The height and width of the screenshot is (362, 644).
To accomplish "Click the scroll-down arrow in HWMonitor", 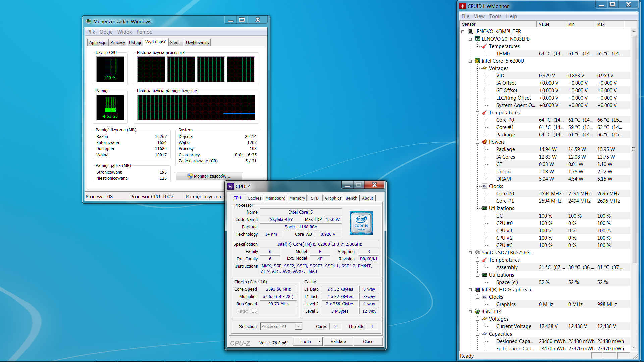I will (634, 348).
